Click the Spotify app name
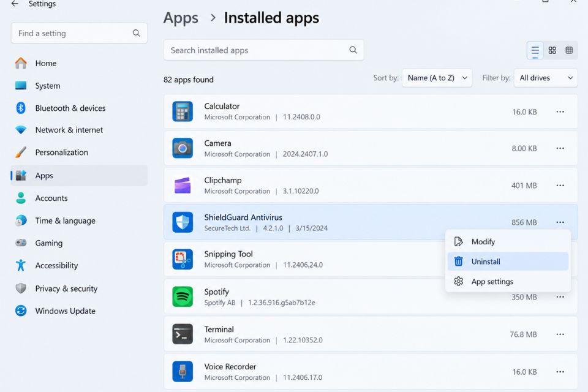 [216, 292]
